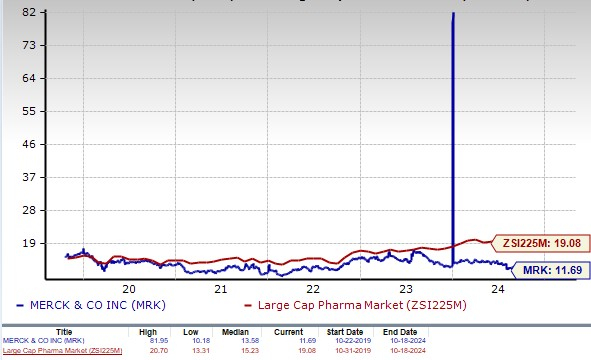This screenshot has height=360, width=591.
Task: Click the End Date column header
Action: [400, 332]
